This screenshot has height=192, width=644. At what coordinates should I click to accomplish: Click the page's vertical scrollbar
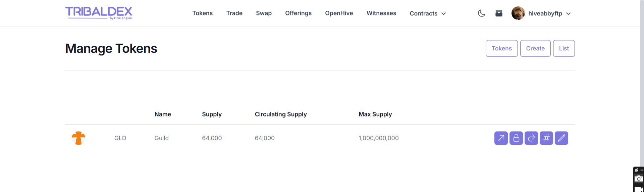(642, 84)
